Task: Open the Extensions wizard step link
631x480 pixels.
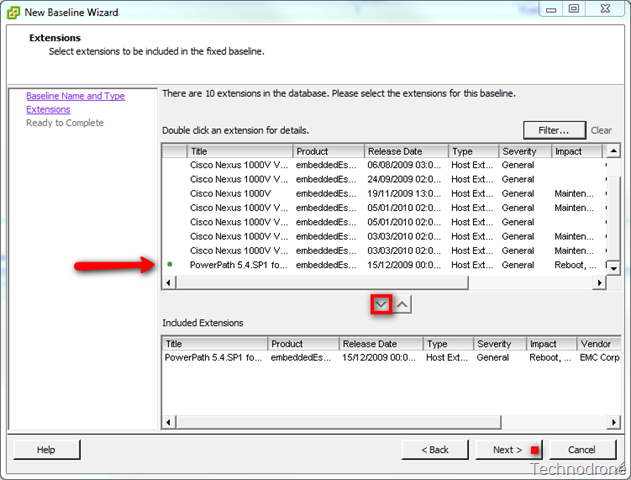Action: point(48,109)
